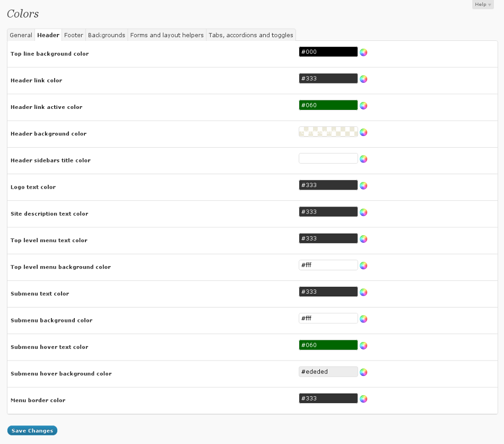Viewport: 504px width, 444px height.
Task: Click color wheel icon beside Header link active color
Action: 363,106
